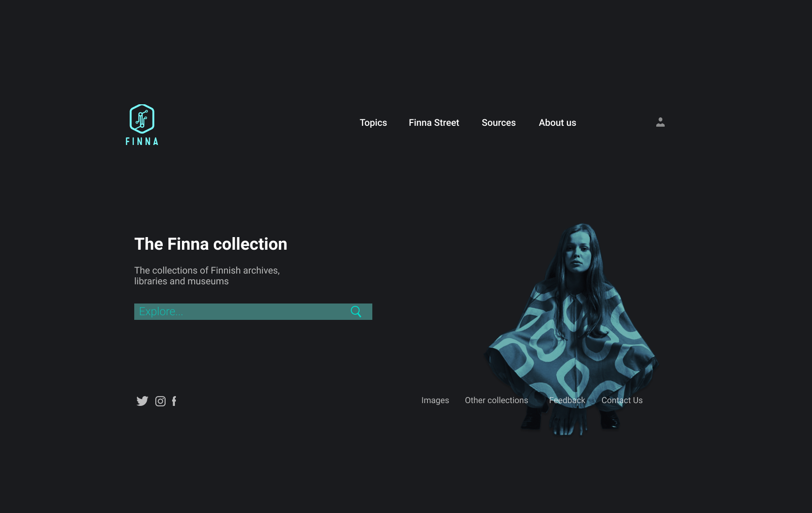Open the Instagram camera icon
The height and width of the screenshot is (513, 812).
pyautogui.click(x=160, y=401)
